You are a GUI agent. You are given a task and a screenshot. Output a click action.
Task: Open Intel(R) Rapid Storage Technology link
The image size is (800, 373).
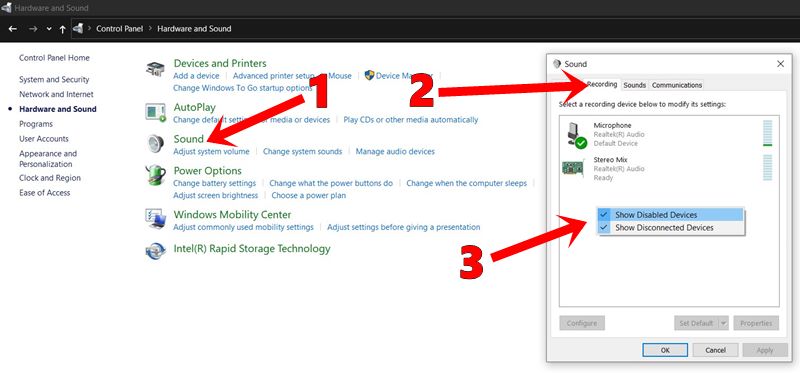pos(252,248)
